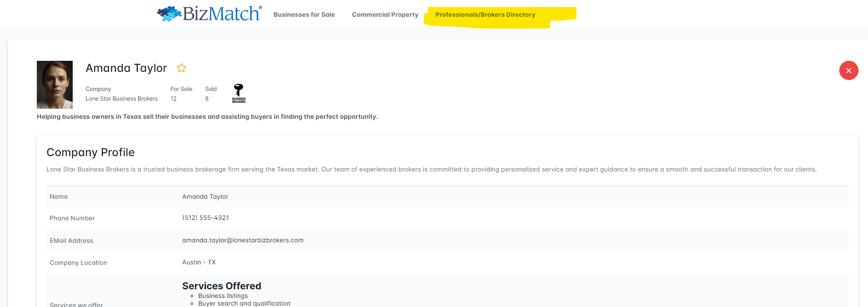
Task: View the 12 For Sale listings
Action: click(174, 99)
